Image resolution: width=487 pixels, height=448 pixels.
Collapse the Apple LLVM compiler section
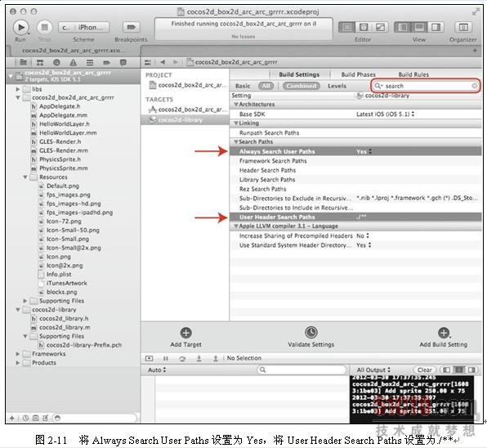point(236,226)
